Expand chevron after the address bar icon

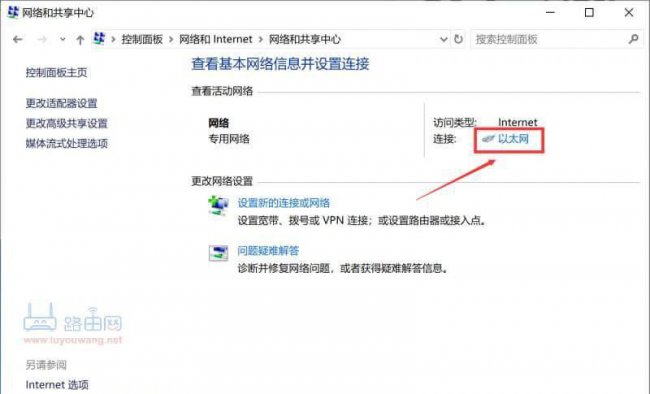coord(113,39)
